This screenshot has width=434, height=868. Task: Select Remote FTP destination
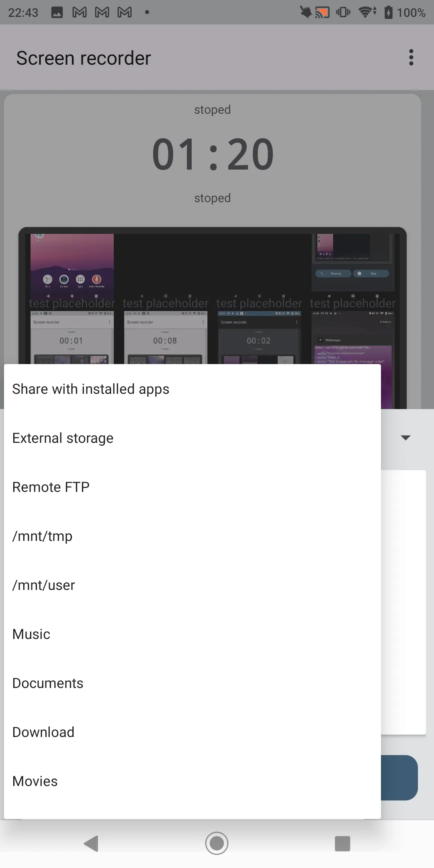192,487
